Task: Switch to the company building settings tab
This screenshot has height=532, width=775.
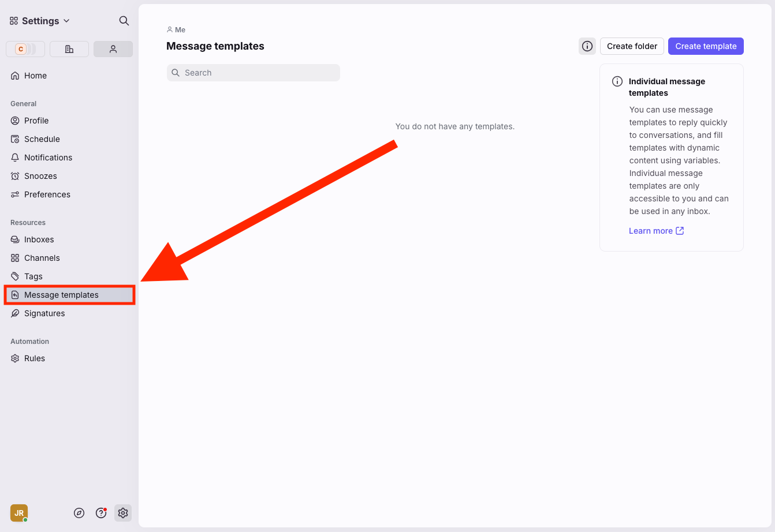Action: [x=69, y=49]
